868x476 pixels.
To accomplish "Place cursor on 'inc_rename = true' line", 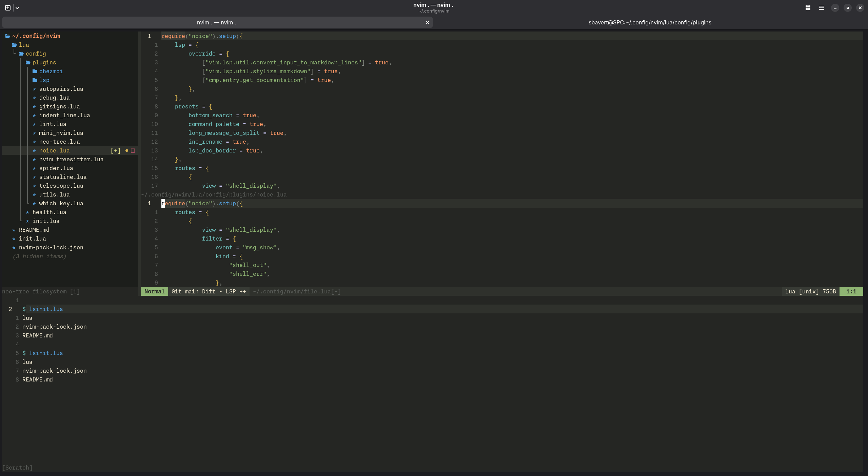I will [x=219, y=142].
